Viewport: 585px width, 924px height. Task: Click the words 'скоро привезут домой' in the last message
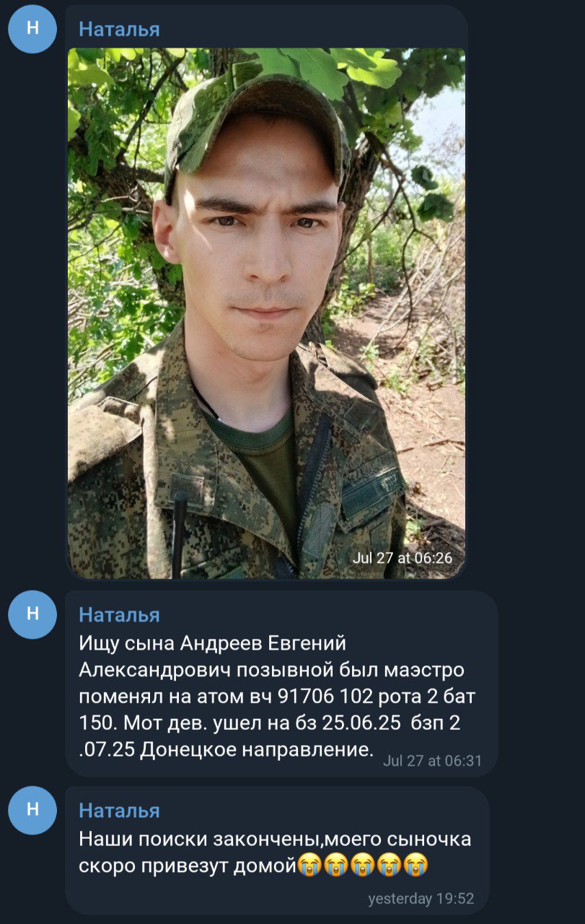point(188,864)
